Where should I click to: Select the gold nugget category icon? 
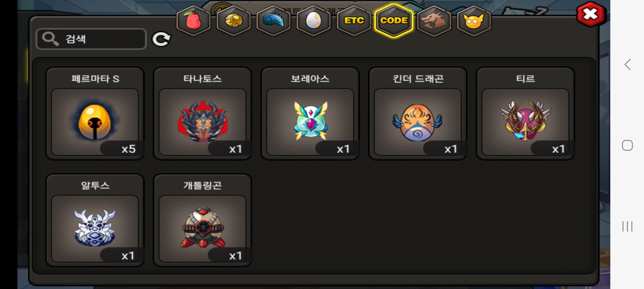[233, 21]
